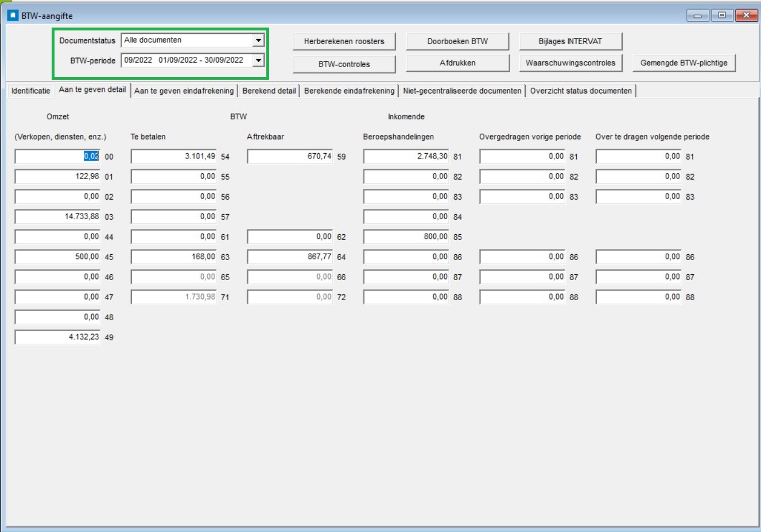
Task: Click the Te betalen field for rooster 56
Action: coord(174,196)
